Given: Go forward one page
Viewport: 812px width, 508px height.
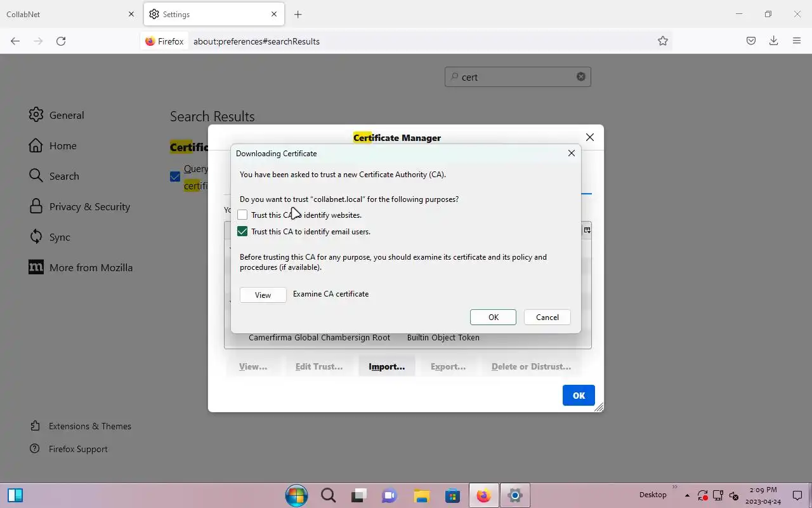Looking at the screenshot, I should pos(38,41).
